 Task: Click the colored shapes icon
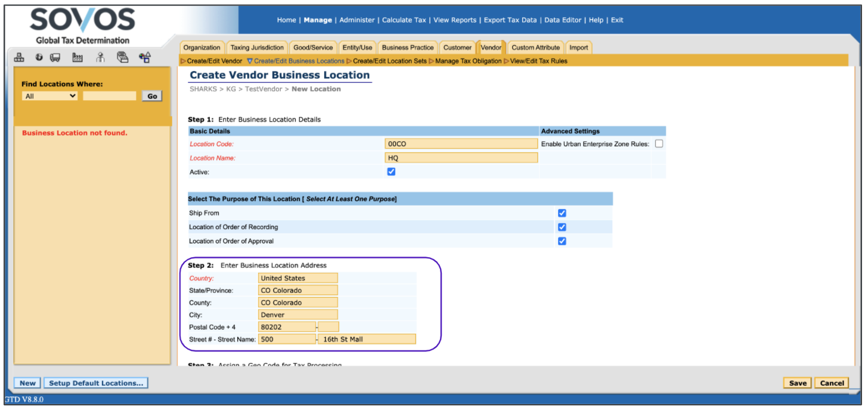[144, 58]
